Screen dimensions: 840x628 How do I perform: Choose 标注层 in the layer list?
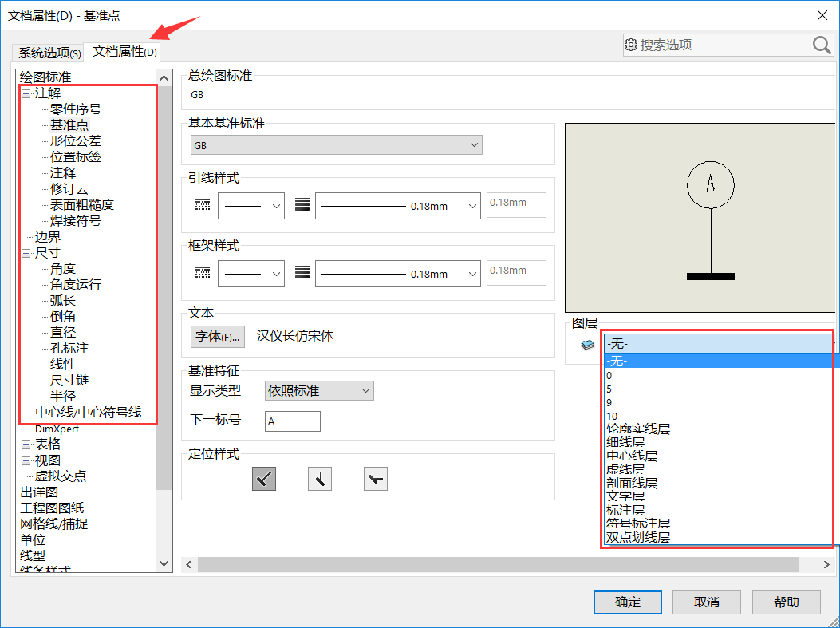(718, 510)
